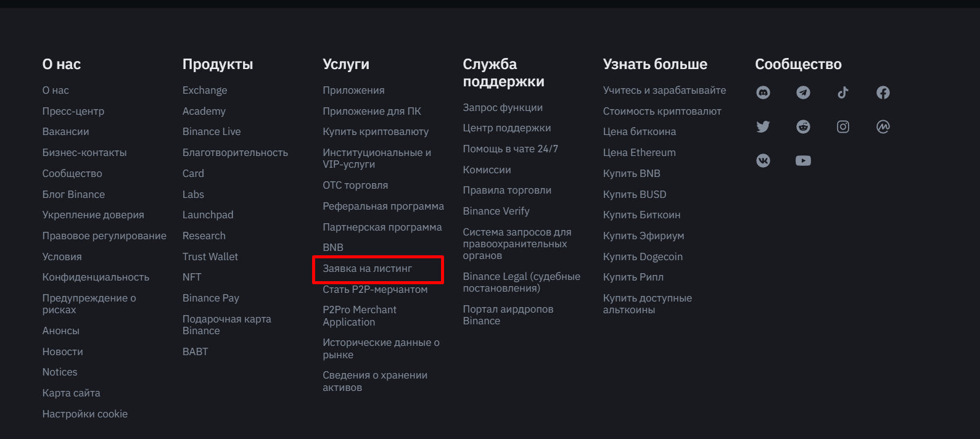Open the Card product link
This screenshot has height=439, width=980.
193,173
